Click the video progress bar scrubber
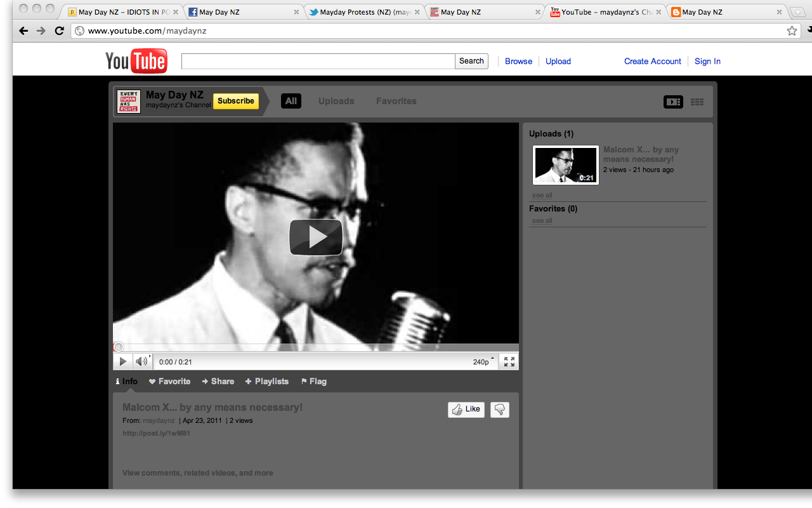Image resolution: width=812 pixels, height=508 pixels. [x=119, y=347]
